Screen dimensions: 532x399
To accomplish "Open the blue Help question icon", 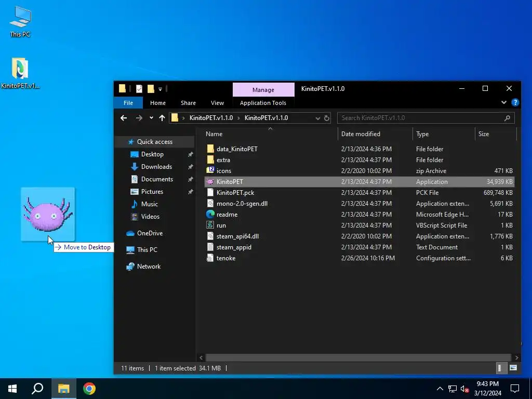I will point(515,102).
